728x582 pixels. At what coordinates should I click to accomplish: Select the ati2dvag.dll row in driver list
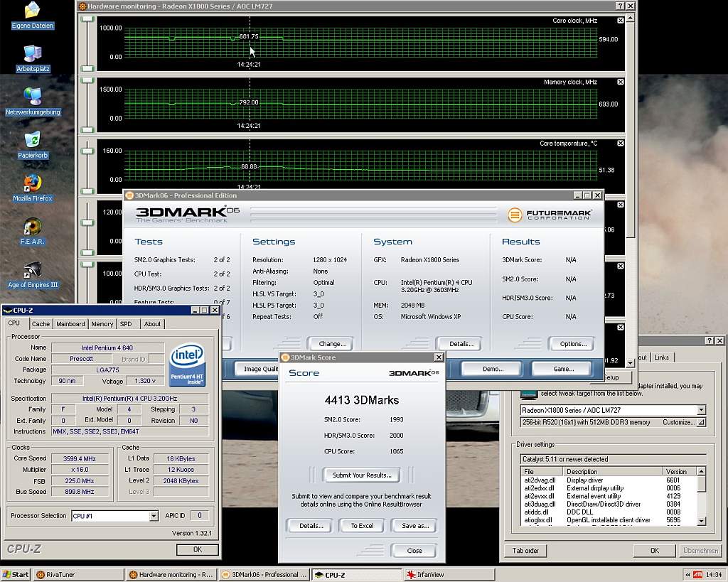point(609,480)
